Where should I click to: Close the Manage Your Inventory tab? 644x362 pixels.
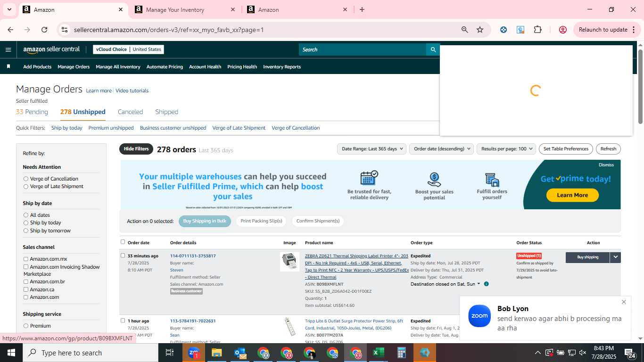coord(233,9)
